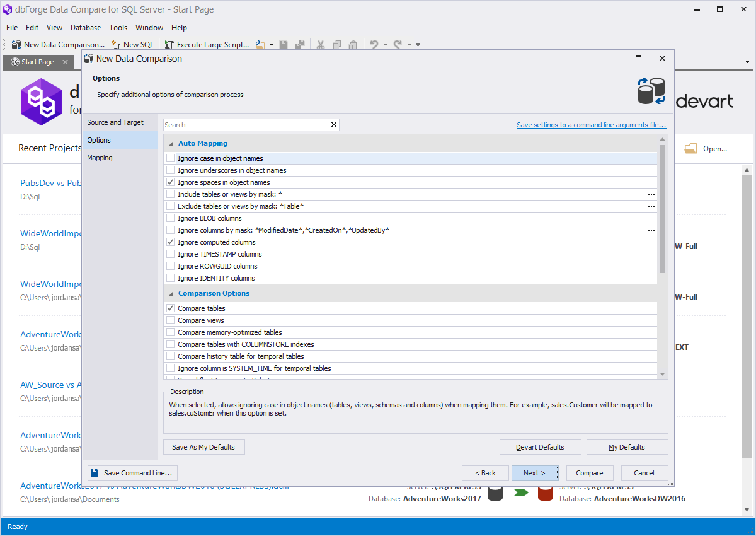The width and height of the screenshot is (756, 536).
Task: Enable the 'Ignore BLOB columns' option
Action: [x=170, y=218]
